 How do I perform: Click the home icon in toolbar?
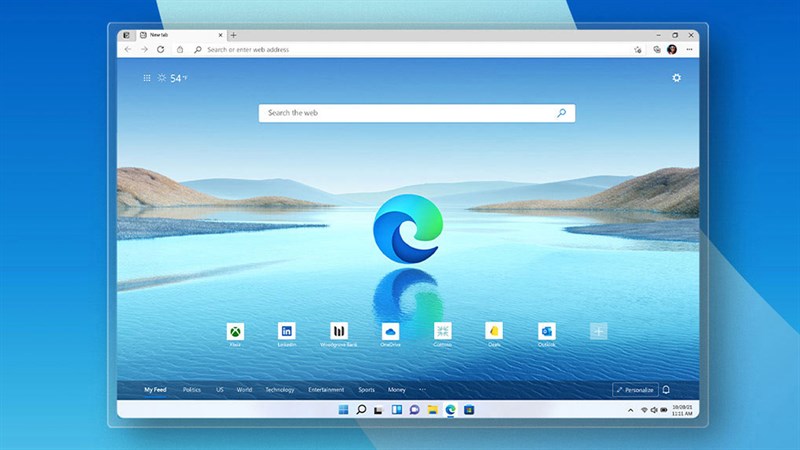180,49
